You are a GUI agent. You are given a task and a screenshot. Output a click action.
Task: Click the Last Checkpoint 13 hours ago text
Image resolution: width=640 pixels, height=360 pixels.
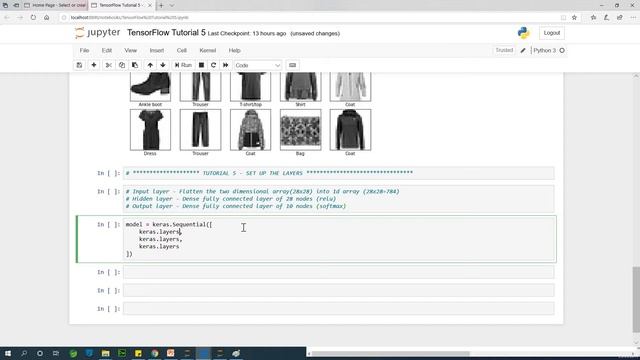[247, 33]
